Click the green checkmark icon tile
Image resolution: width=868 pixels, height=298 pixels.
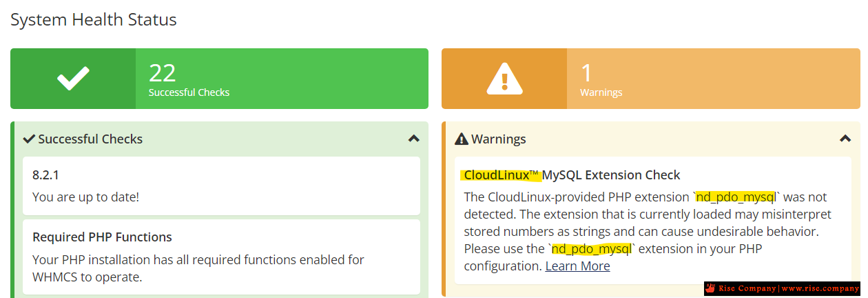[73, 79]
